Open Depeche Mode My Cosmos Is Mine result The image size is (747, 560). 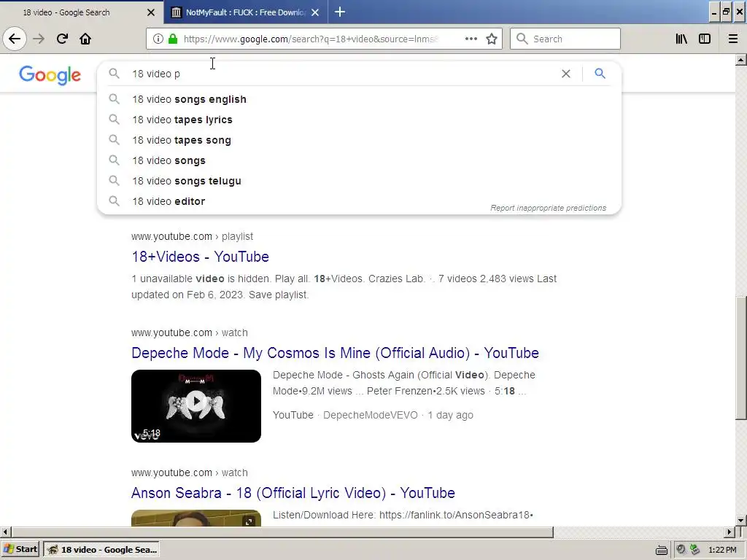click(335, 353)
